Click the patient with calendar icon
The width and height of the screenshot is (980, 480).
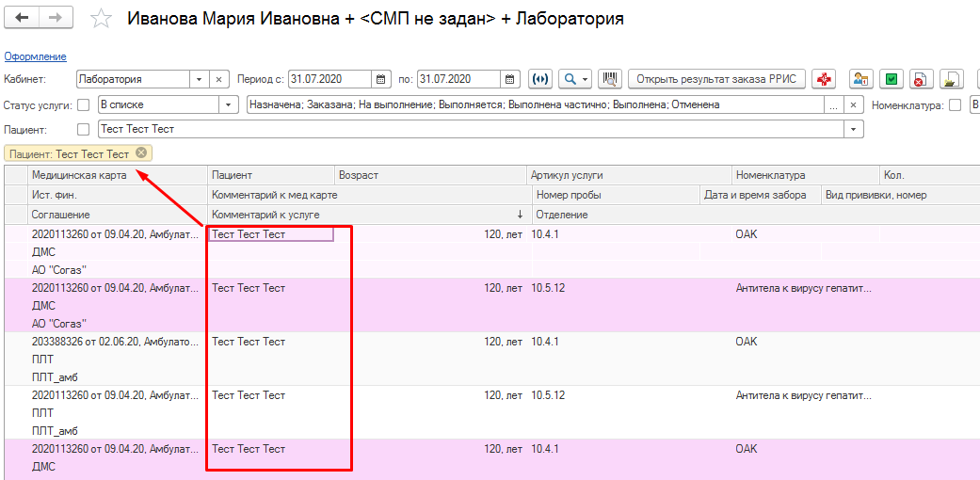pos(860,79)
